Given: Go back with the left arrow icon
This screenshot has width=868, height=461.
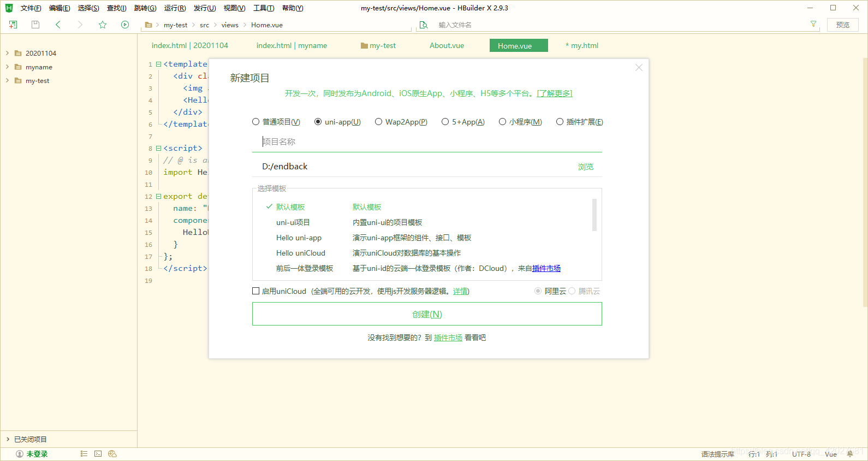Looking at the screenshot, I should point(58,25).
